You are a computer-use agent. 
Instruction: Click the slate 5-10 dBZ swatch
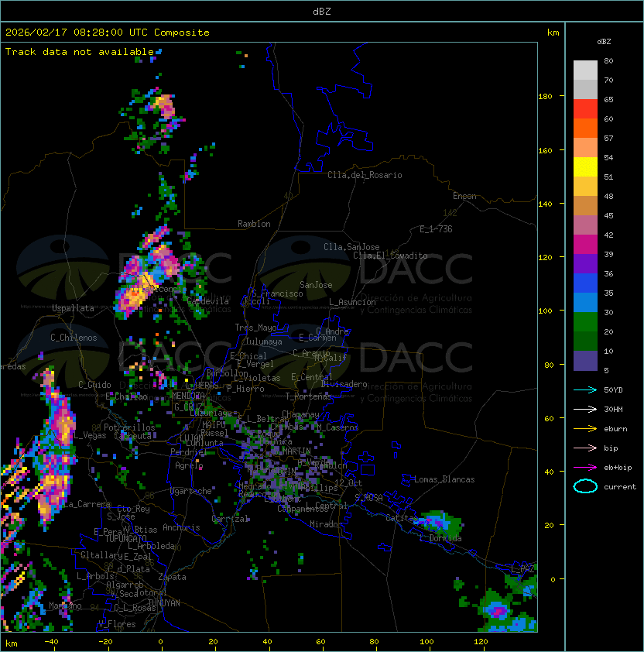click(x=585, y=361)
